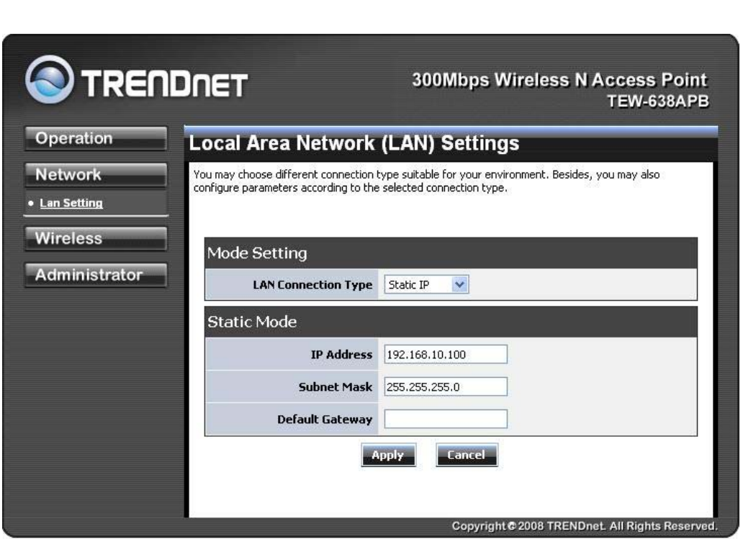Open the Wireless menu

[96, 238]
